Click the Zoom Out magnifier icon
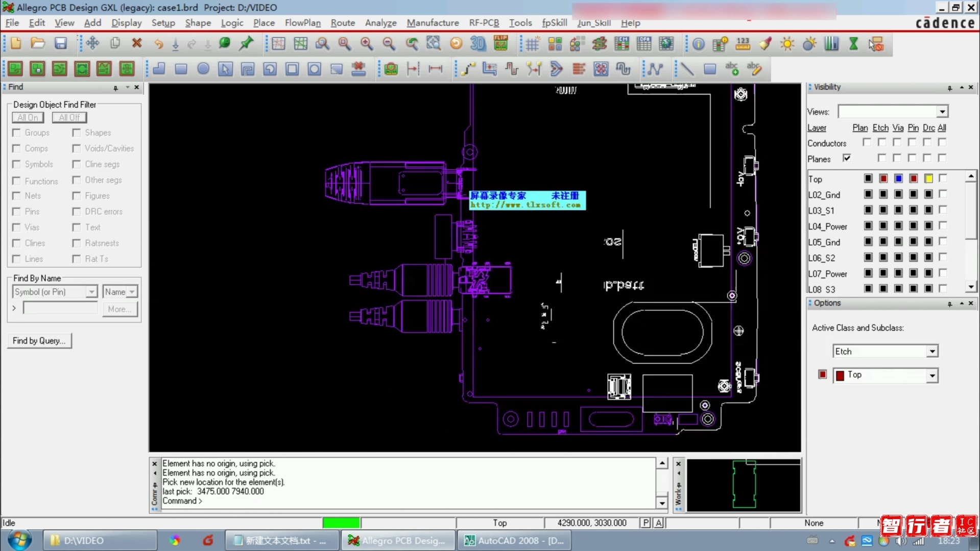The image size is (980, 551). click(x=389, y=43)
